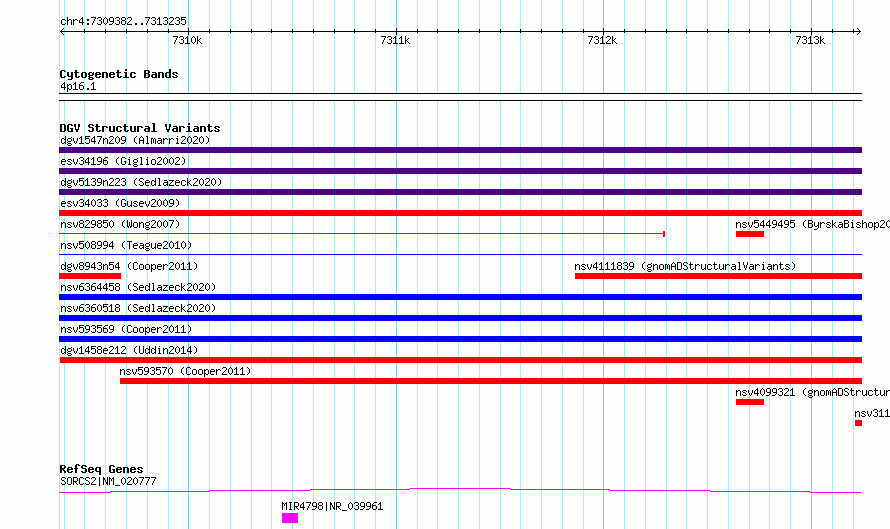Image resolution: width=890 pixels, height=529 pixels.
Task: Click the 7310k ruler label
Action: 187,40
